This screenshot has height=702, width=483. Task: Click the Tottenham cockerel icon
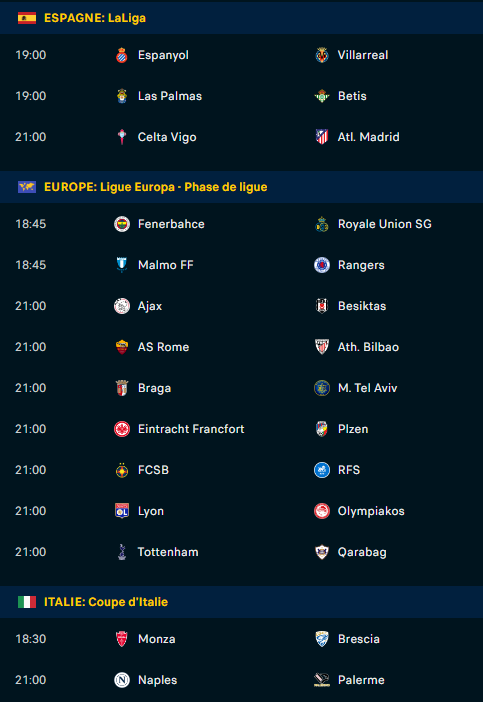point(122,552)
